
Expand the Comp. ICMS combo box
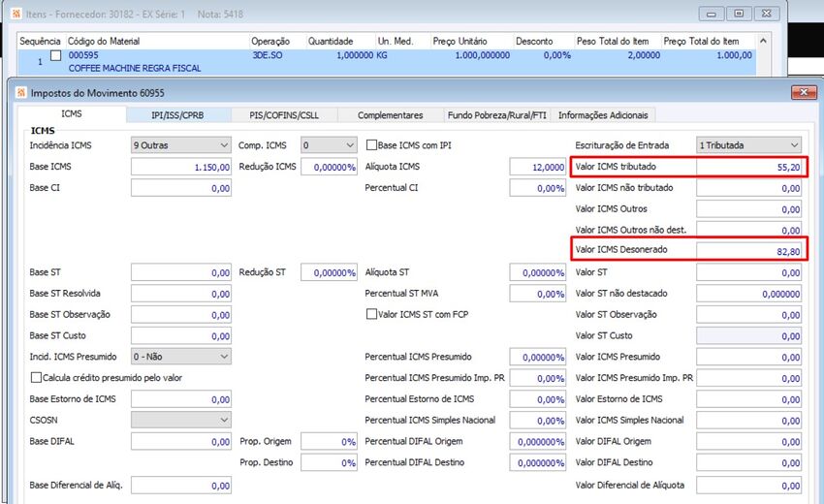tap(329, 145)
